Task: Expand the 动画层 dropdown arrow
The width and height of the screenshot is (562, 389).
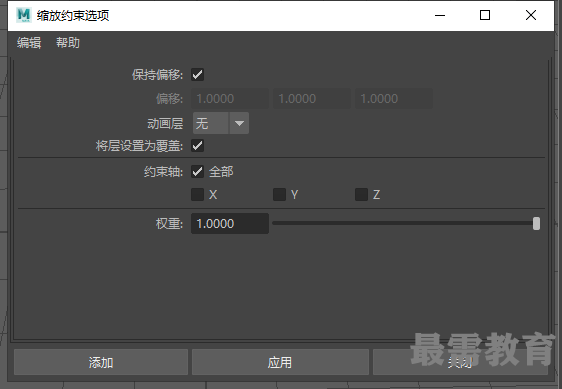Action: click(x=239, y=123)
